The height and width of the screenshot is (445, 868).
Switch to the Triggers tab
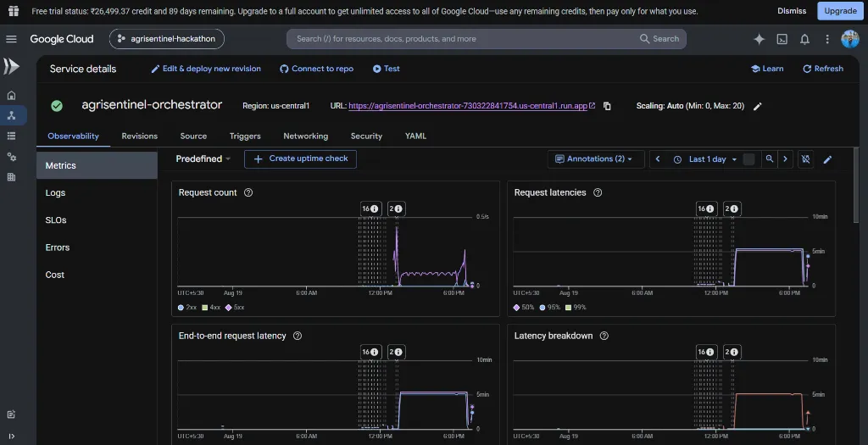pos(245,136)
